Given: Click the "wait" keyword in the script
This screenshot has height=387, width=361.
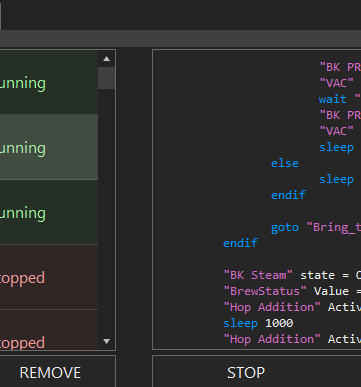Looking at the screenshot, I should pos(332,99).
